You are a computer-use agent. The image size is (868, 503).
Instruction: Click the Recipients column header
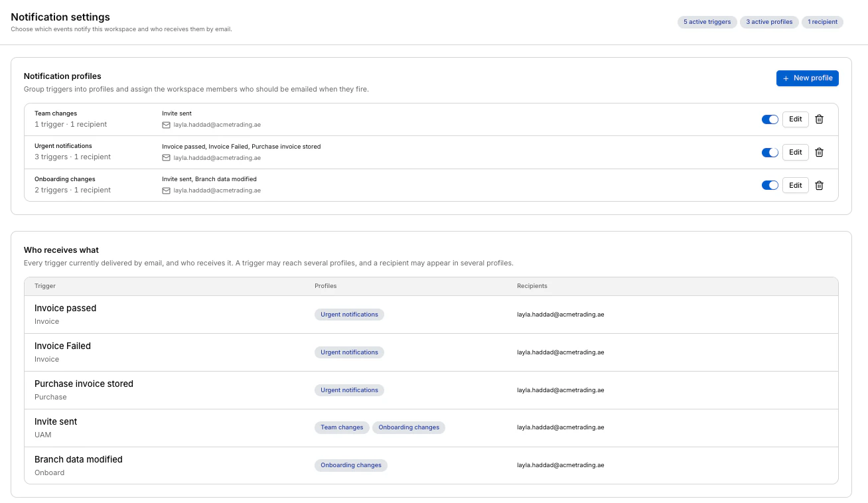tap(532, 286)
